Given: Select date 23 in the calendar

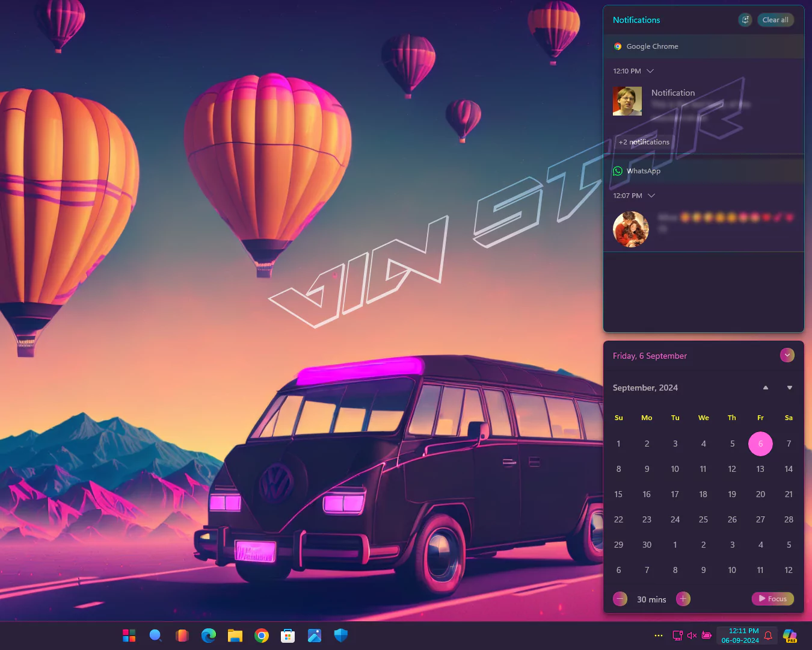Looking at the screenshot, I should pyautogui.click(x=647, y=519).
